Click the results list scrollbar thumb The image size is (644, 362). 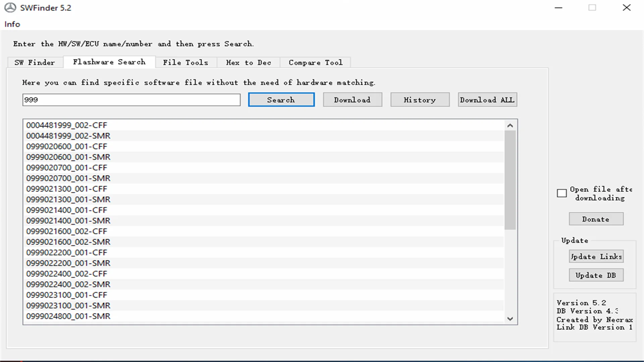510,180
